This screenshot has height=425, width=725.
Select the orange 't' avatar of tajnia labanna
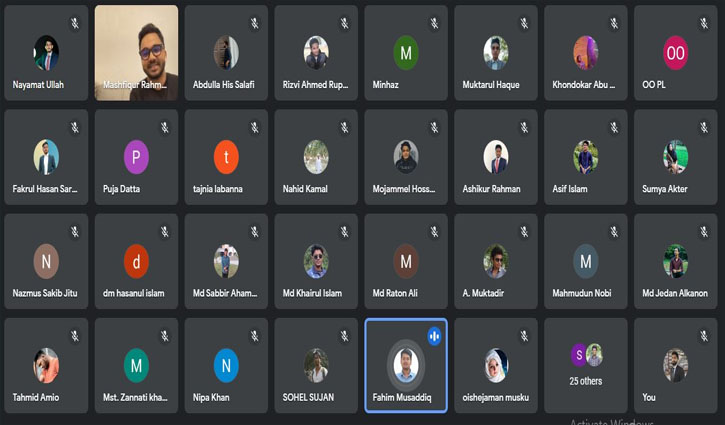[x=226, y=157]
